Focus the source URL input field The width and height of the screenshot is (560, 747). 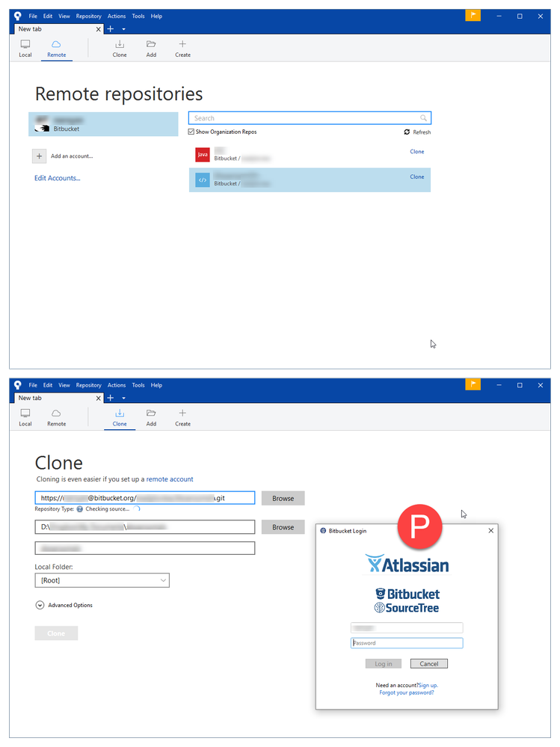pos(145,498)
